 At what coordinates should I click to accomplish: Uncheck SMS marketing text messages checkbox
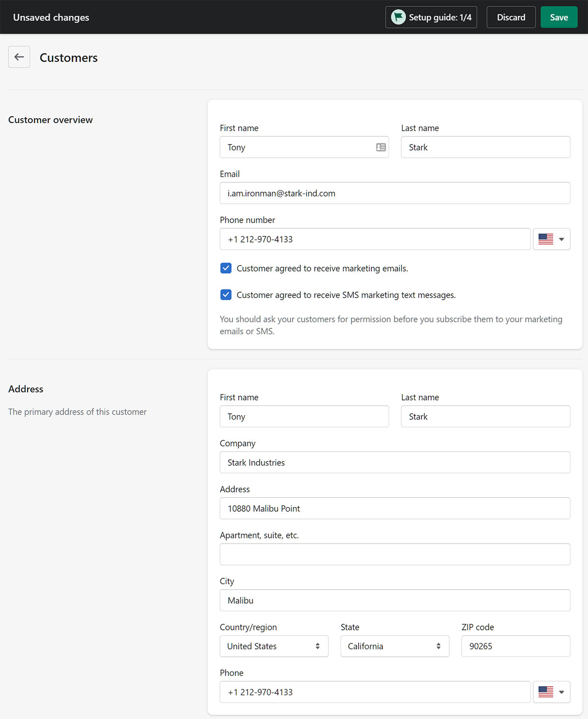point(226,295)
